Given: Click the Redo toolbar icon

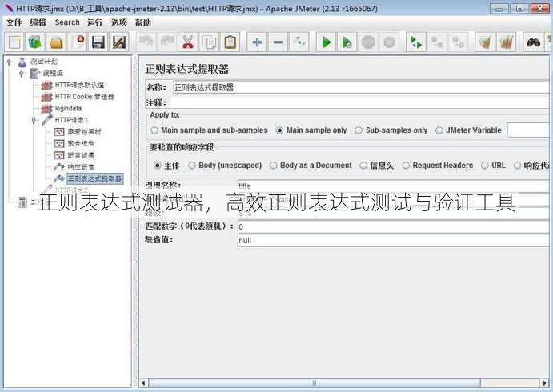Looking at the screenshot, I should pyautogui.click(x=167, y=42).
